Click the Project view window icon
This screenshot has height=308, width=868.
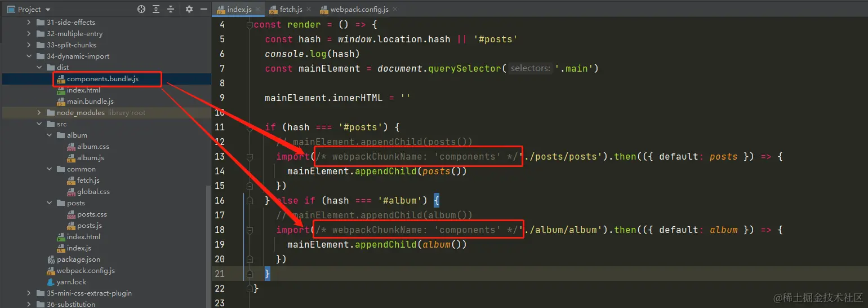(x=11, y=9)
